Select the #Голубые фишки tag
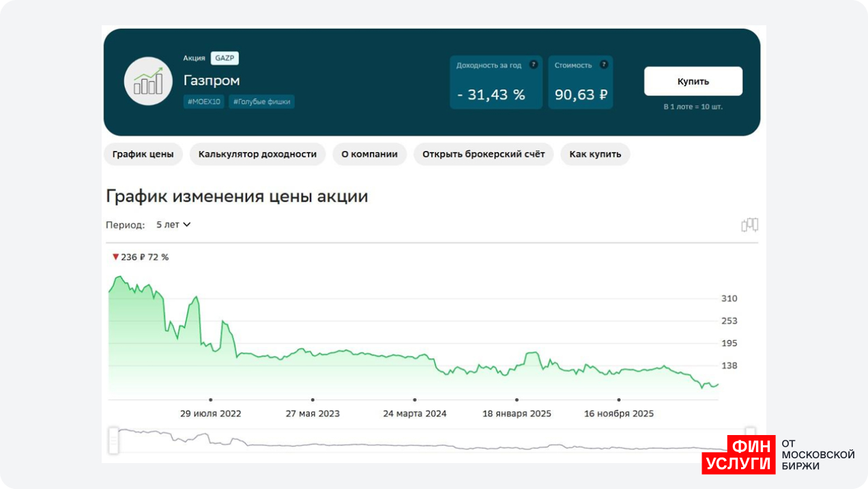868x489 pixels. [x=262, y=102]
